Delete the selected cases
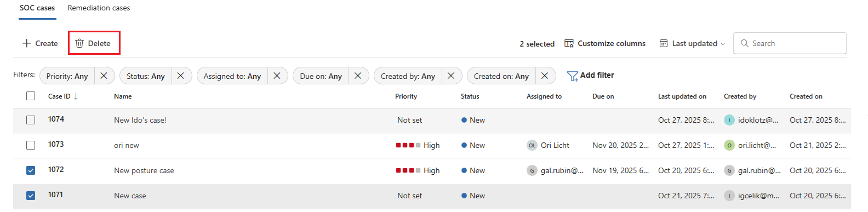The image size is (868, 212). (93, 43)
